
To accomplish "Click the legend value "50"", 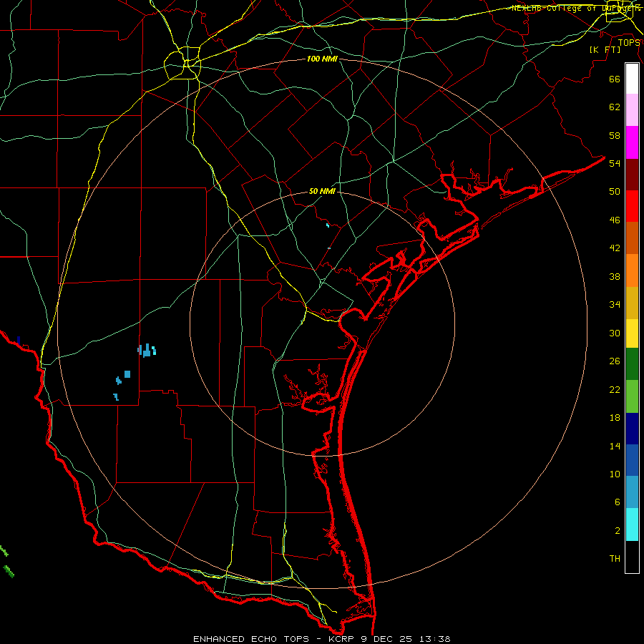I will (x=615, y=191).
